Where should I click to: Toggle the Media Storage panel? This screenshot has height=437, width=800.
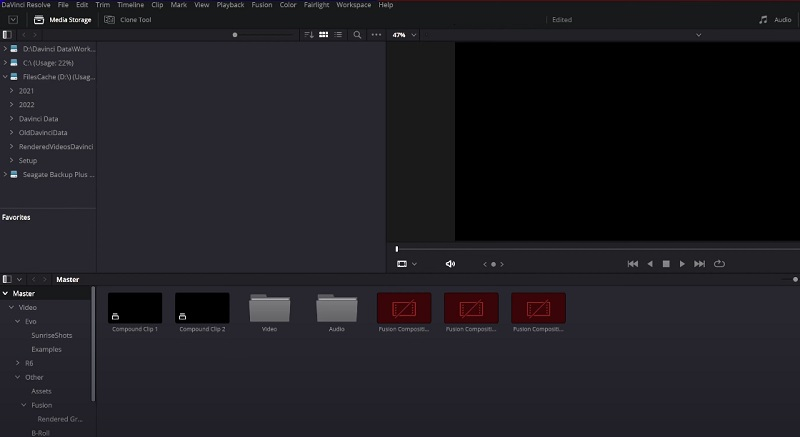click(62, 20)
